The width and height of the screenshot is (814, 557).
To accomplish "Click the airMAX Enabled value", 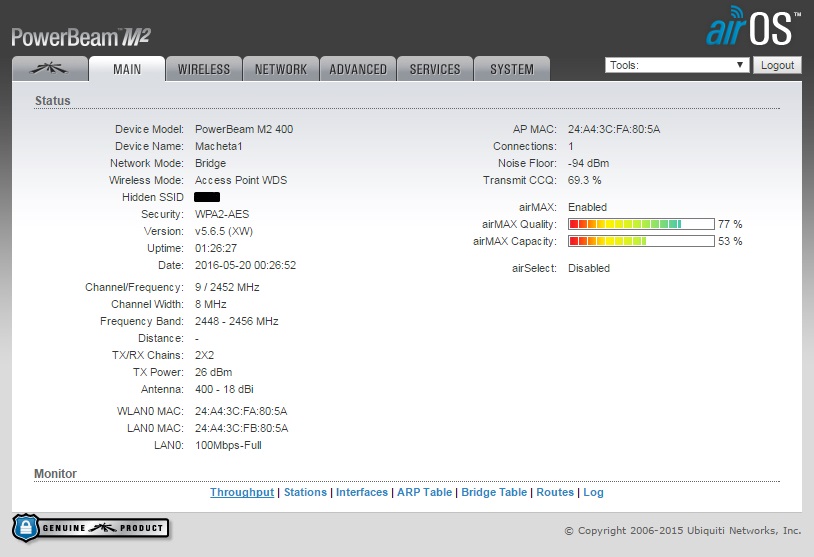I will [x=587, y=207].
